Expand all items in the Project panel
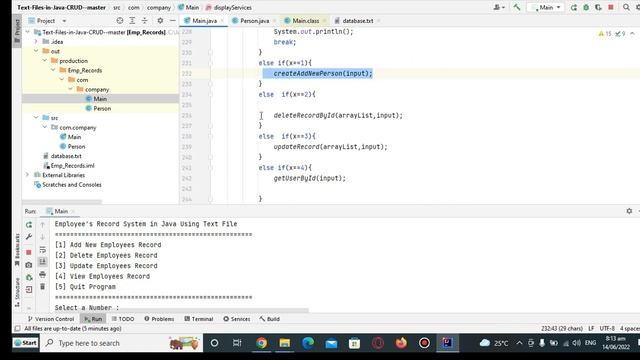The image size is (640, 360). 132,20
